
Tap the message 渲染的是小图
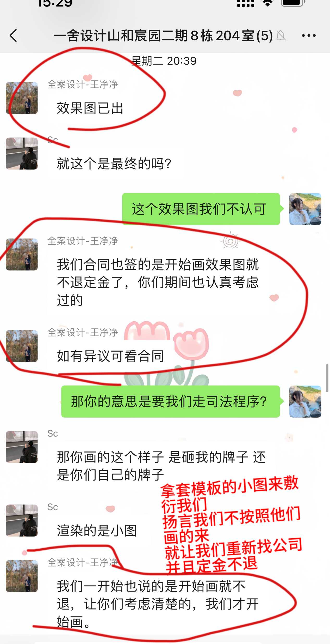pyautogui.click(x=97, y=531)
